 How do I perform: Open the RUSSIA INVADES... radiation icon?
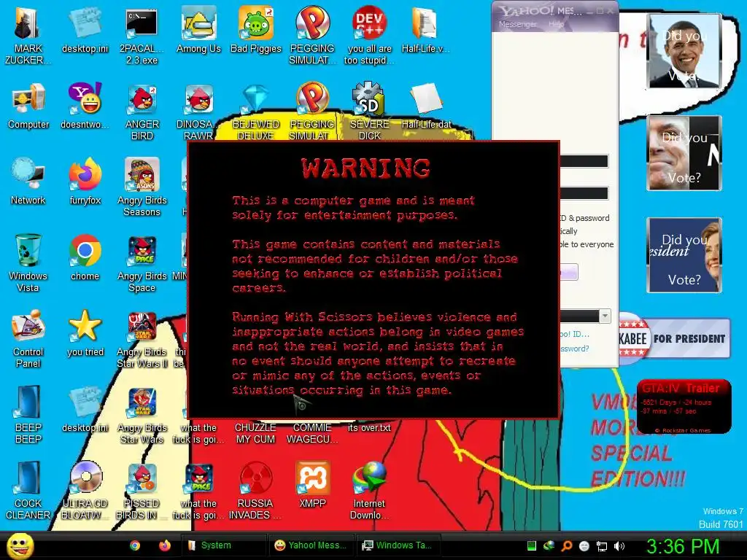pos(255,489)
